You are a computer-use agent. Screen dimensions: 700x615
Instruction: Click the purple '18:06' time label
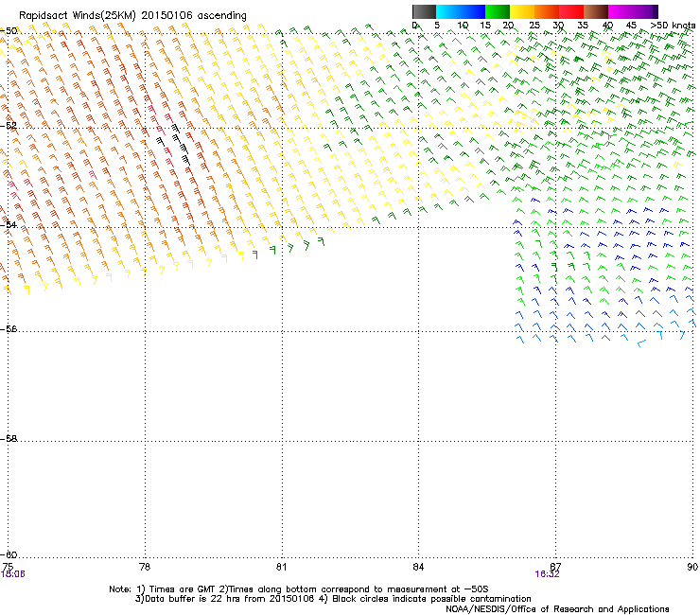(13, 574)
